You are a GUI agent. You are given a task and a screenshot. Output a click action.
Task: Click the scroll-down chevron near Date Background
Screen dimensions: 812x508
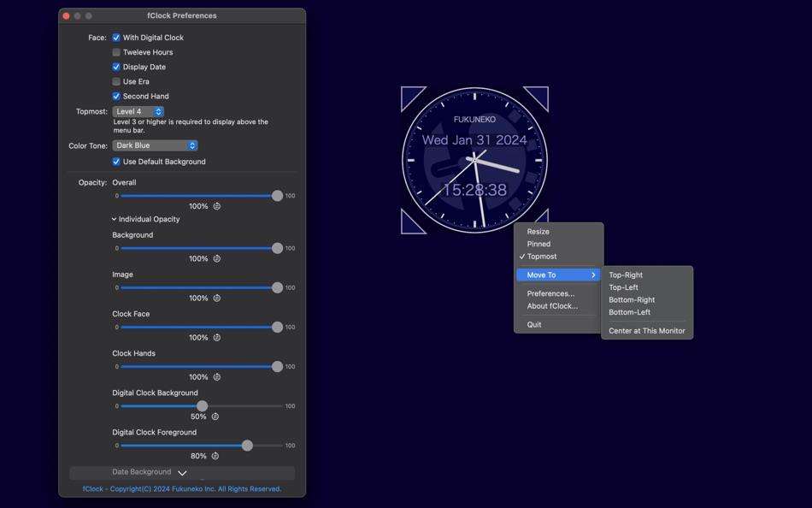(182, 473)
